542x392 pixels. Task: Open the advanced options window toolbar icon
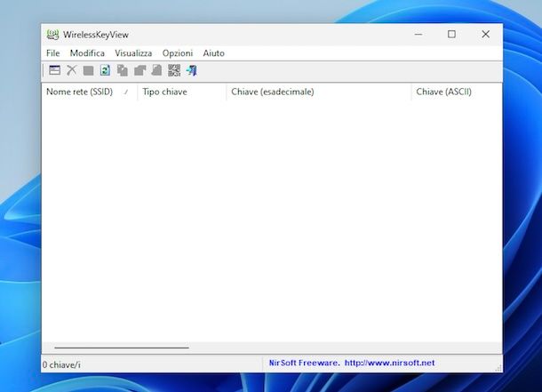[54, 70]
